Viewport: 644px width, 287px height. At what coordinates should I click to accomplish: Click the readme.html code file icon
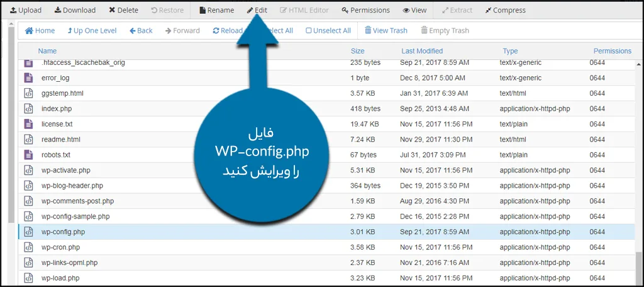(28, 139)
